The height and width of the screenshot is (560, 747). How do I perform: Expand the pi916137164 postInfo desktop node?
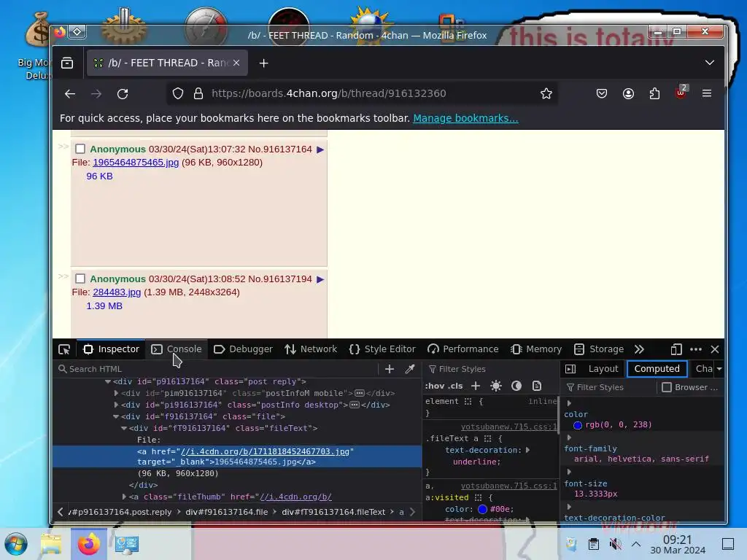116,405
